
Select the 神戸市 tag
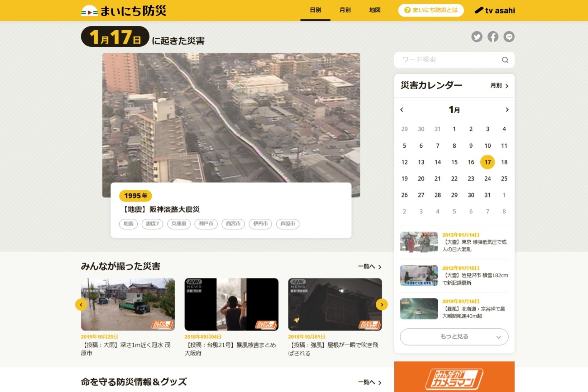206,224
